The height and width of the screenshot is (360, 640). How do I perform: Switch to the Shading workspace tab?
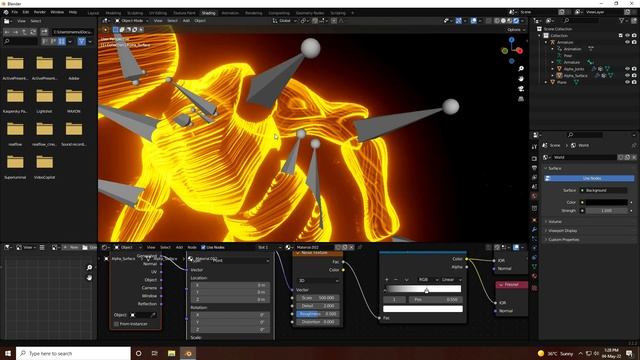208,13
